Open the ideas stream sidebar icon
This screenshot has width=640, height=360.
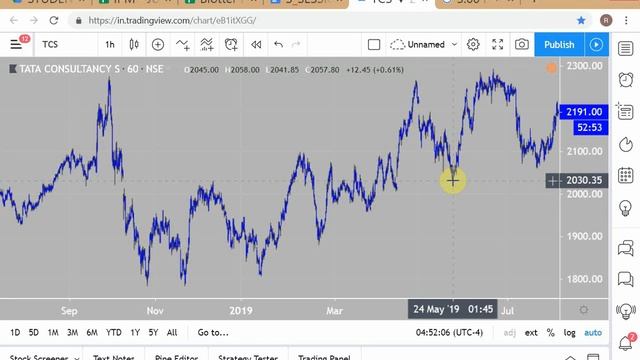pos(626,311)
